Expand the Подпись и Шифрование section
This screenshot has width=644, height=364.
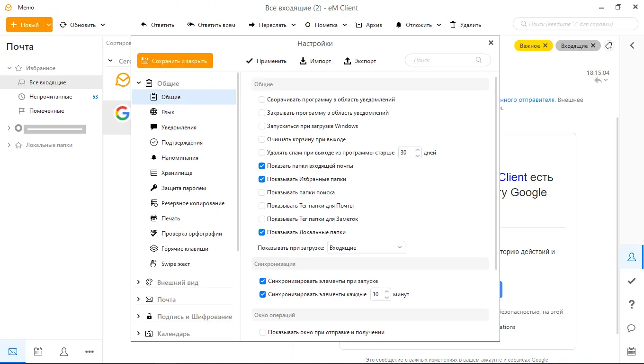pyautogui.click(x=139, y=316)
